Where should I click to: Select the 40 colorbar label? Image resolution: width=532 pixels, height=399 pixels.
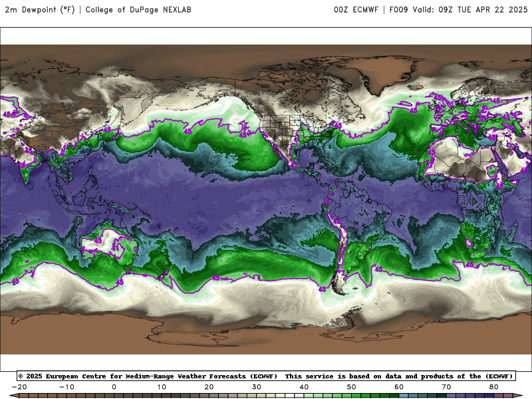click(x=304, y=387)
